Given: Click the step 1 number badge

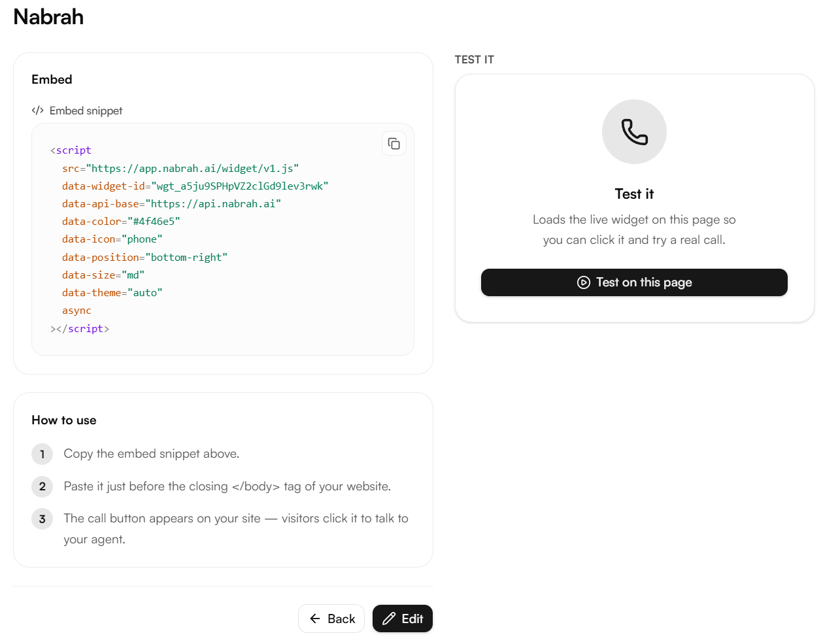Looking at the screenshot, I should 42,454.
